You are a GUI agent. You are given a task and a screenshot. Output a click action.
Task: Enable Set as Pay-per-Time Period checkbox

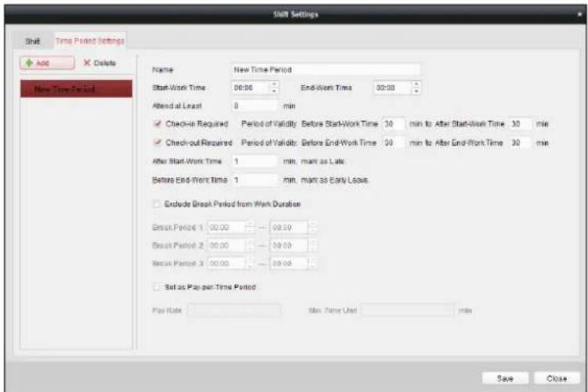pos(157,287)
